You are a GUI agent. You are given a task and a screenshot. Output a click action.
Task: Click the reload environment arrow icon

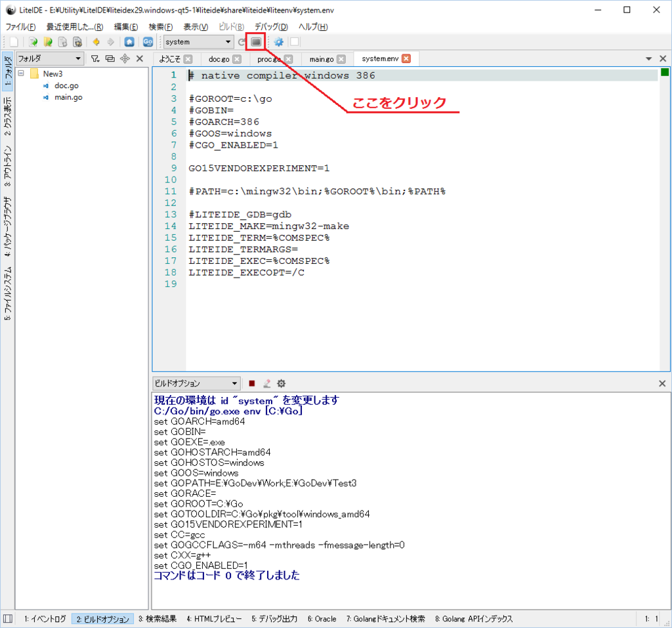241,41
